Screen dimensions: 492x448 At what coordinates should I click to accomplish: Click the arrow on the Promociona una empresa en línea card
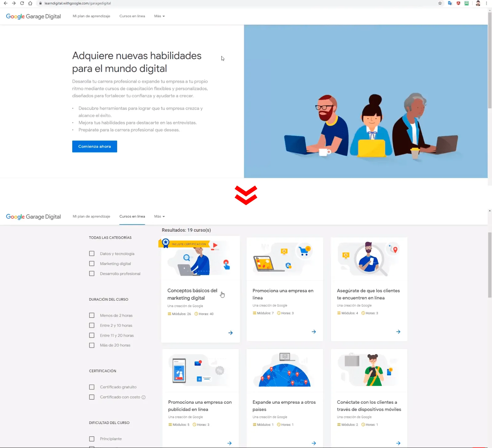click(x=314, y=332)
